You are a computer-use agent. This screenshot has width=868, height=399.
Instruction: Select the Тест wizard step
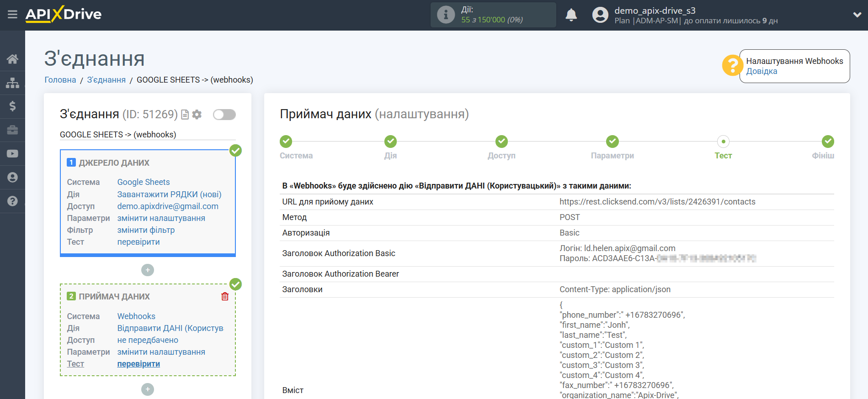723,142
